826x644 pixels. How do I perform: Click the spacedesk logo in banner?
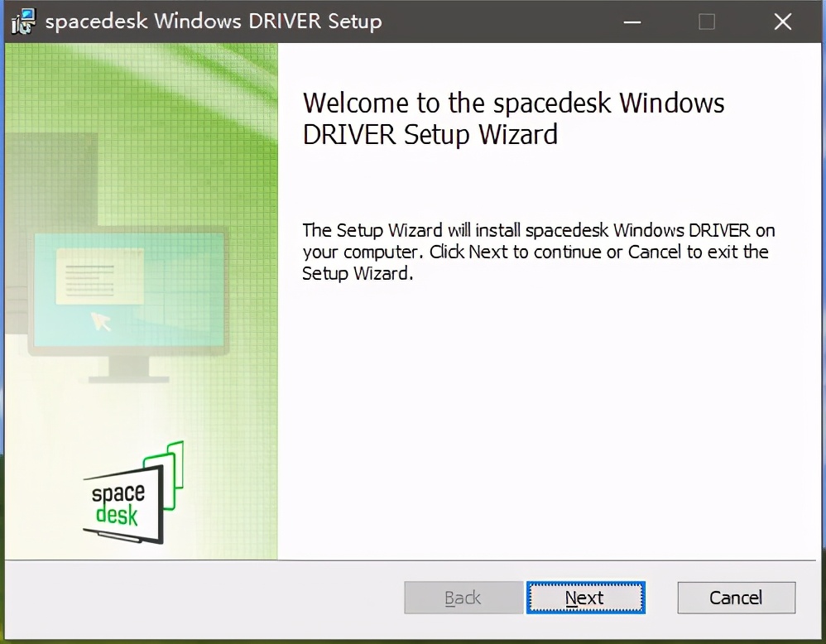point(132,495)
